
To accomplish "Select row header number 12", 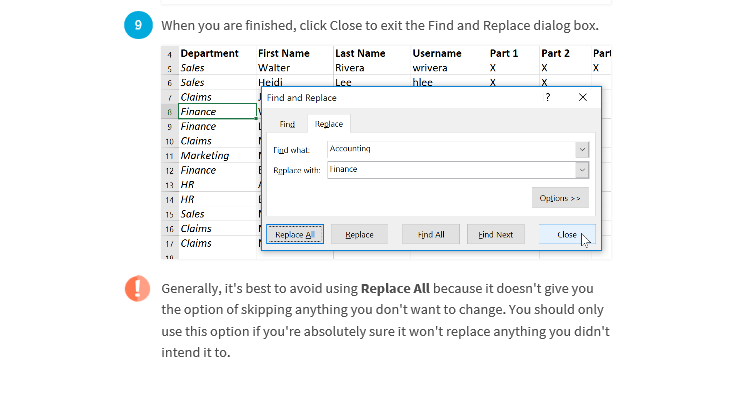I will 170,171.
